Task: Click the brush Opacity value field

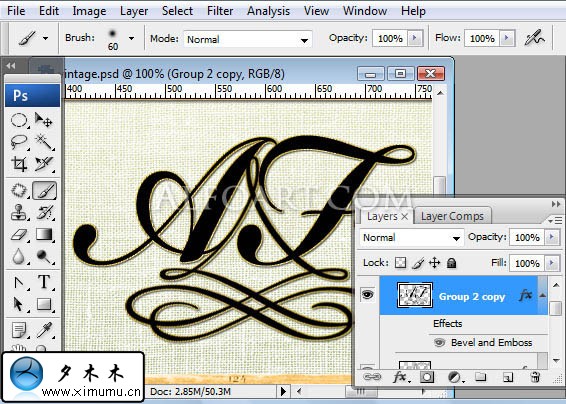Action: pos(390,38)
